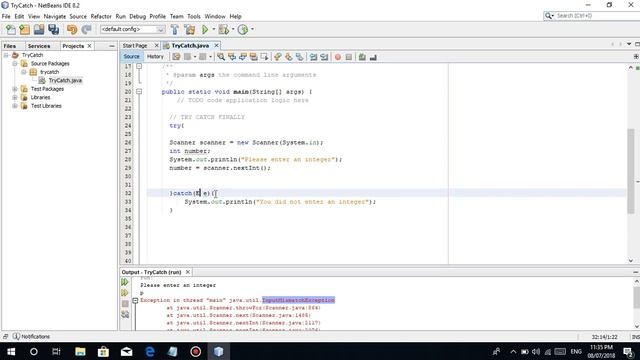Expand the Test Packages node
This screenshot has width=640, height=360.
[15, 89]
